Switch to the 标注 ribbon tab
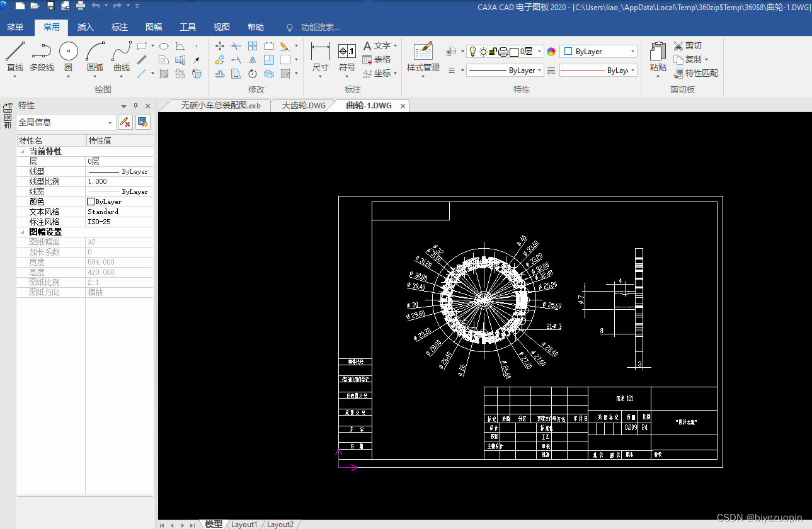The height and width of the screenshot is (529, 812). (x=120, y=27)
